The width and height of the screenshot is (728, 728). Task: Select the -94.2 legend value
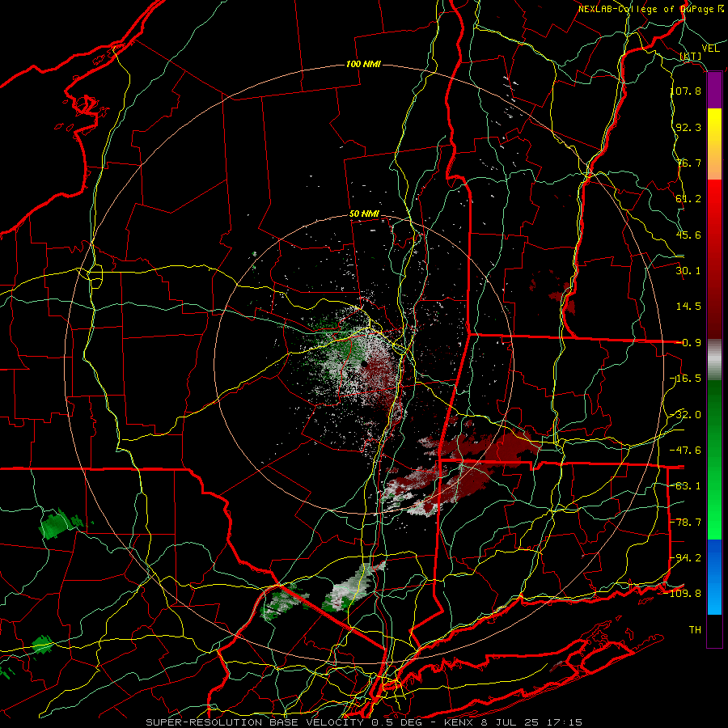(x=686, y=558)
